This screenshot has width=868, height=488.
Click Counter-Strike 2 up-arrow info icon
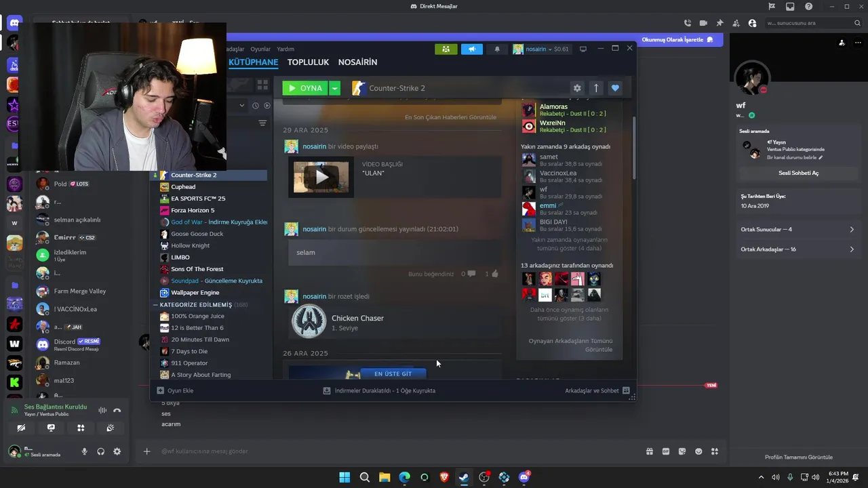pos(596,88)
